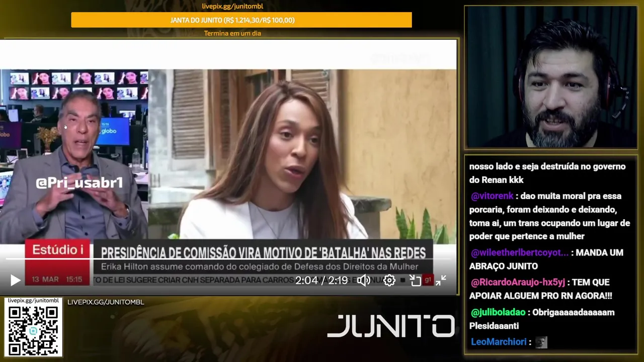Viewport: 644px width, 362px height.
Task: Click the JANTA DO JUNITO donation goal bar
Action: point(242,20)
